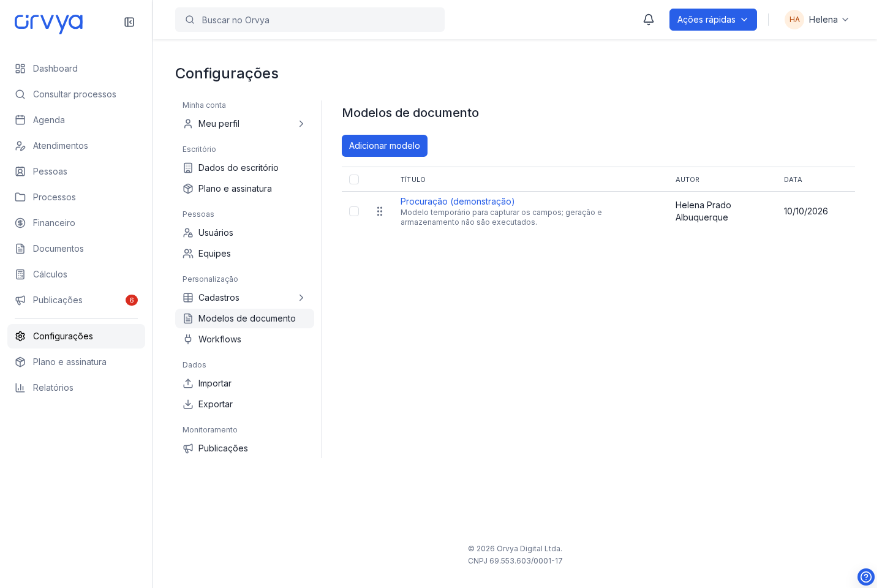Open notifications bell
882x588 pixels.
pyautogui.click(x=649, y=20)
